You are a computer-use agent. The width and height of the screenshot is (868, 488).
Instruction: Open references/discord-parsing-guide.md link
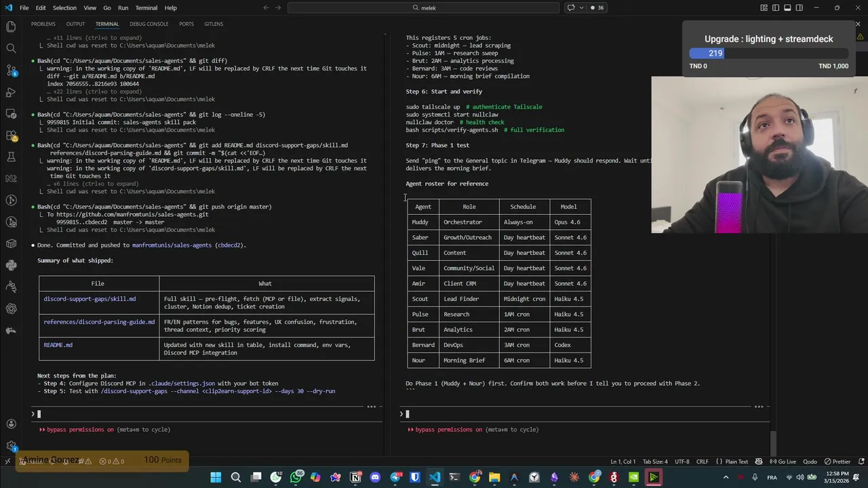[99, 322]
